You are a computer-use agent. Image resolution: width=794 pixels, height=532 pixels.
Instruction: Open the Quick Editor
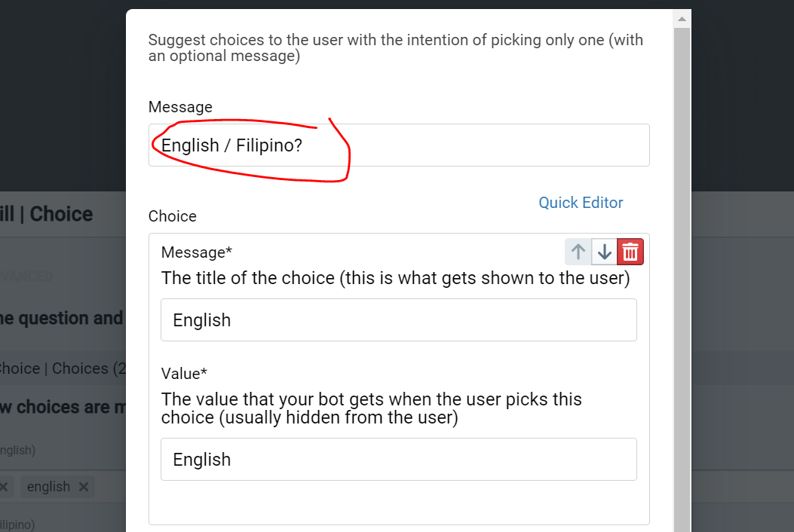(581, 202)
